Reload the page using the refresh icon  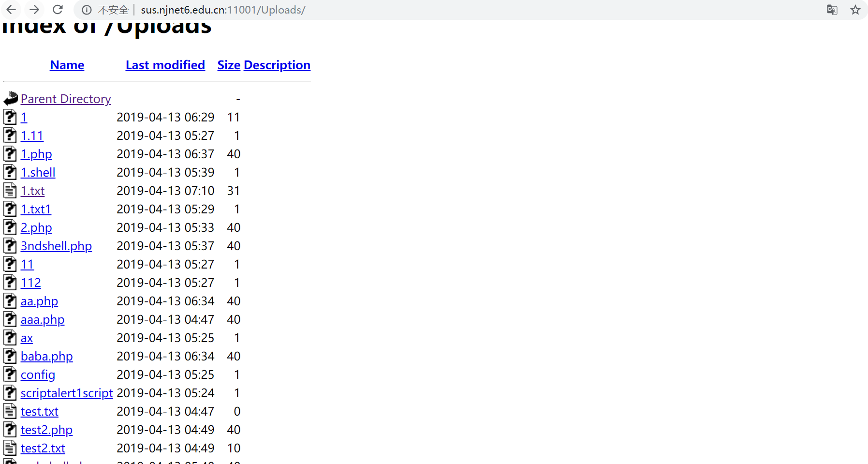click(58, 10)
